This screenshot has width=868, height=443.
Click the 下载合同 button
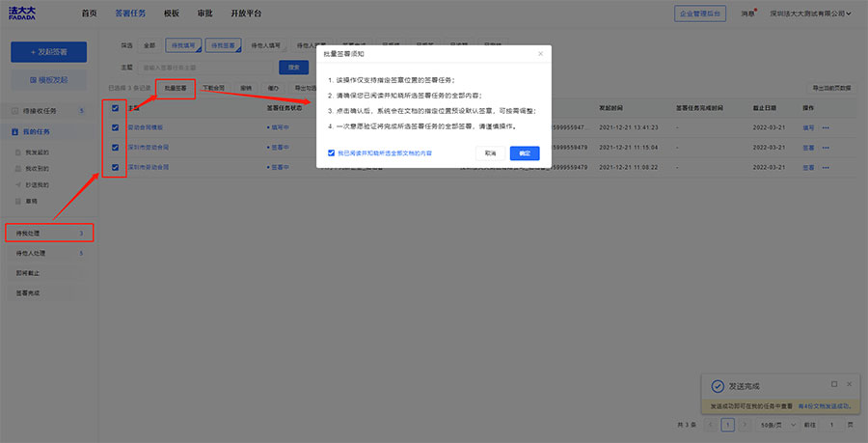tap(213, 88)
